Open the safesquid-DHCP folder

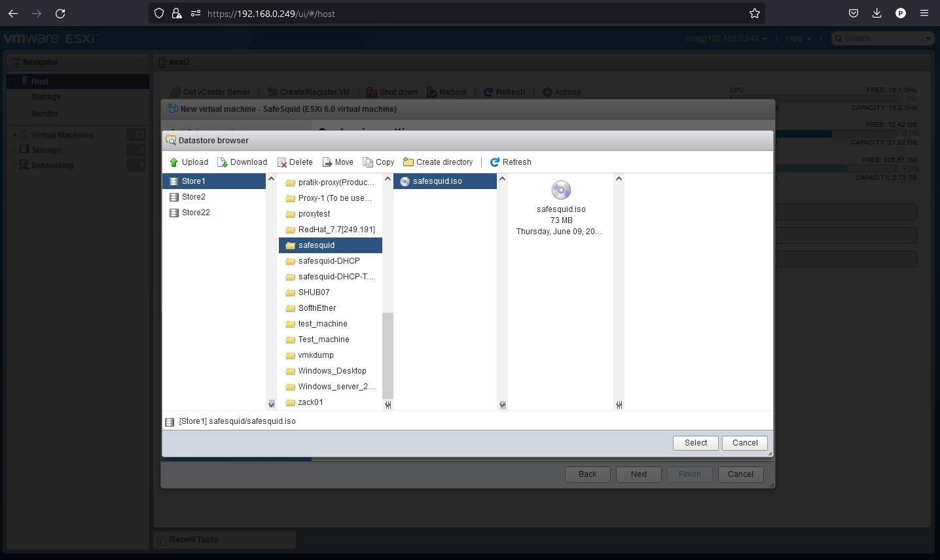point(331,261)
